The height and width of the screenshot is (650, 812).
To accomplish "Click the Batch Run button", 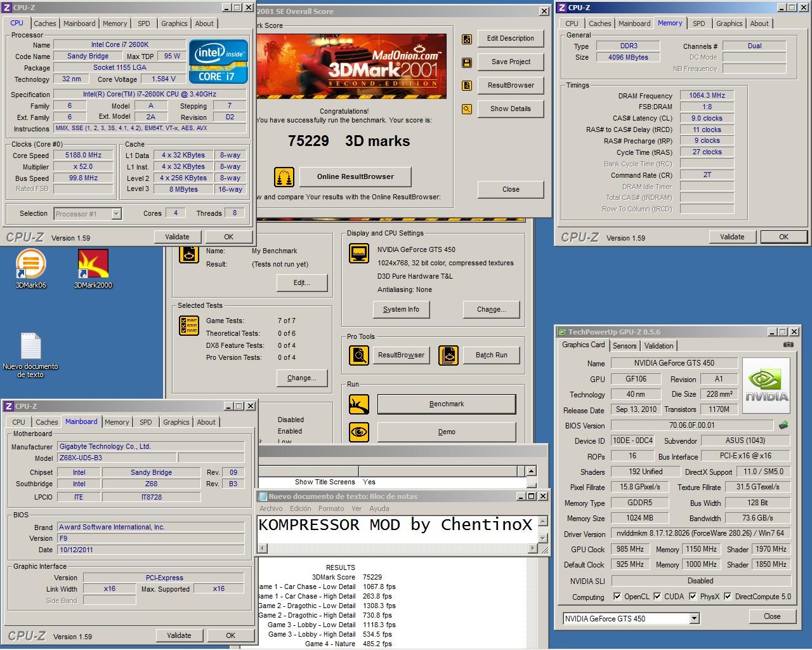I will pos(492,355).
